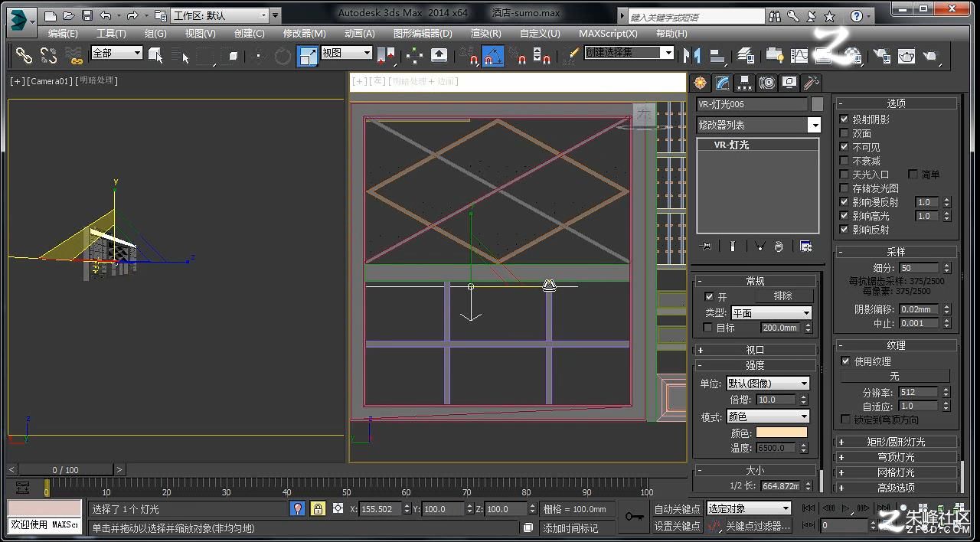Activate the Select Object arrow tool
Screen dimensions: 980x542
coord(156,55)
